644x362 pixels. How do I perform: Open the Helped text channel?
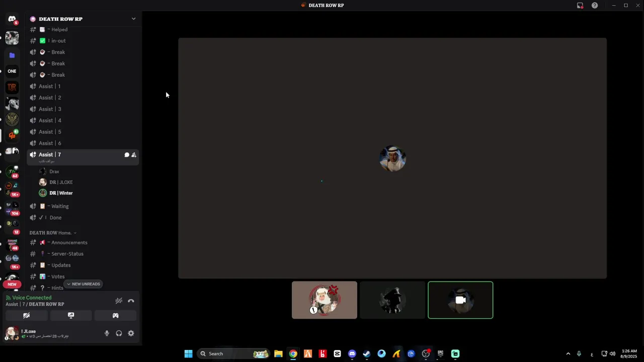(83, 30)
